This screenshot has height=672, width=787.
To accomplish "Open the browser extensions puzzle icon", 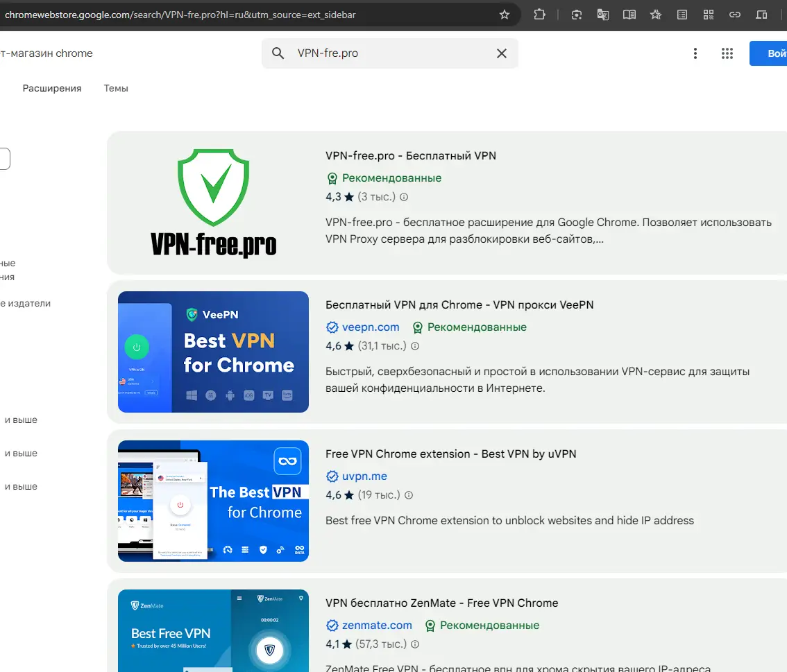I will (x=539, y=15).
